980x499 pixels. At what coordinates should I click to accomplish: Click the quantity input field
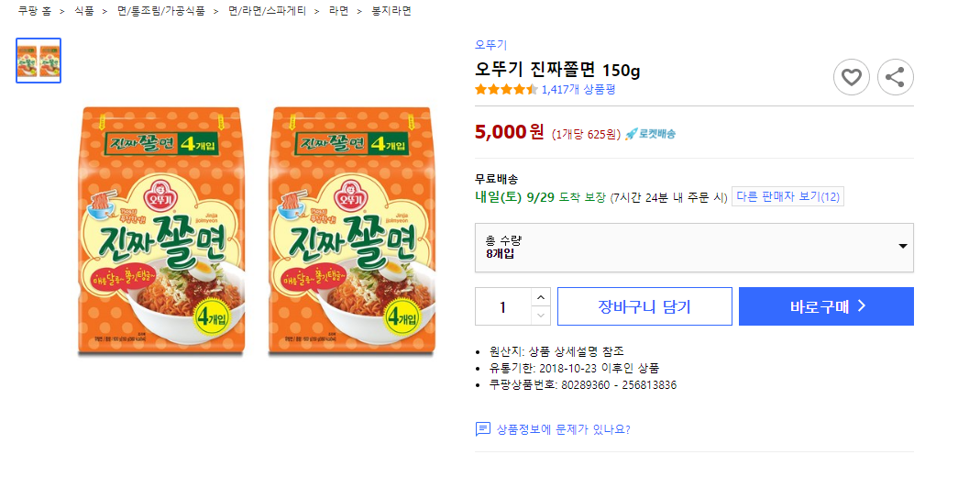(x=502, y=306)
